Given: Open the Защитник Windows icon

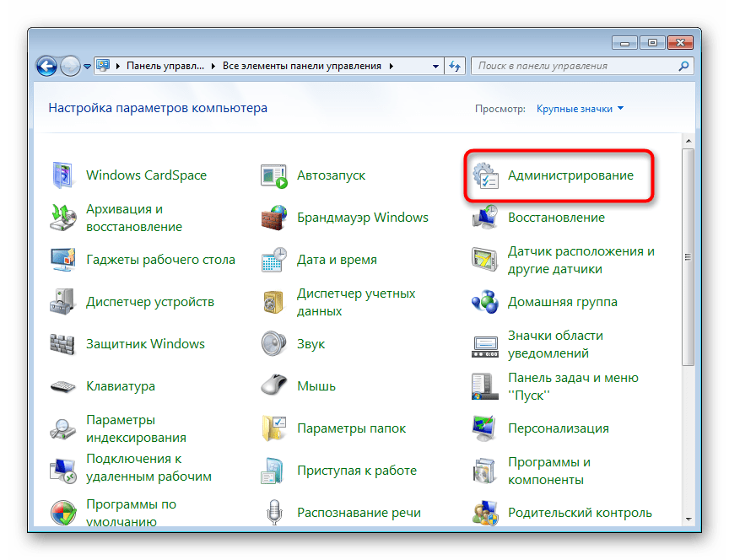Looking at the screenshot, I should (x=63, y=344).
